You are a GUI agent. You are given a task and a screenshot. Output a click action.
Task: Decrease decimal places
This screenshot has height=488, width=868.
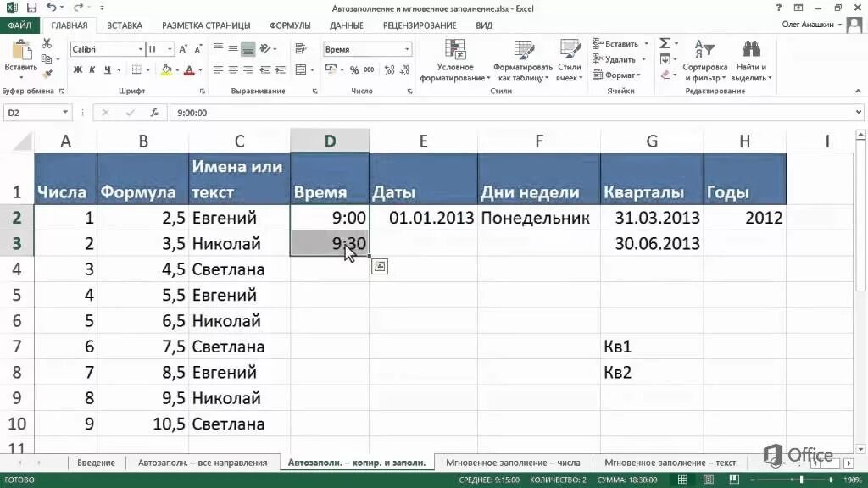coord(404,69)
